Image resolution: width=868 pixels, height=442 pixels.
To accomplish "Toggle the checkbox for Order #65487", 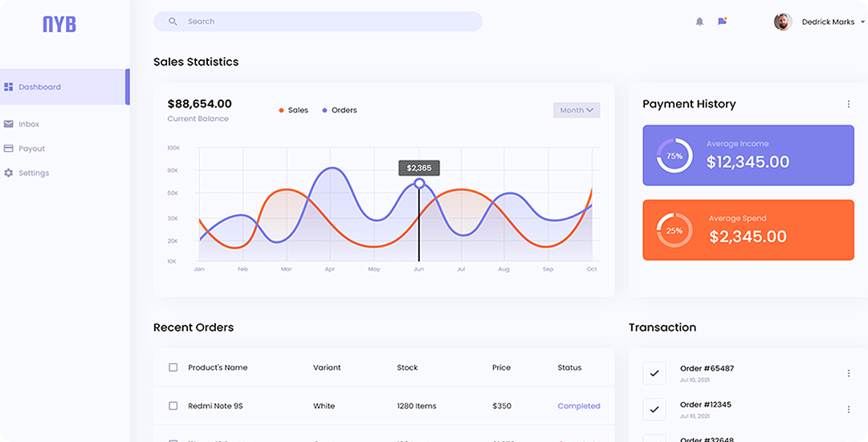I will (654, 373).
